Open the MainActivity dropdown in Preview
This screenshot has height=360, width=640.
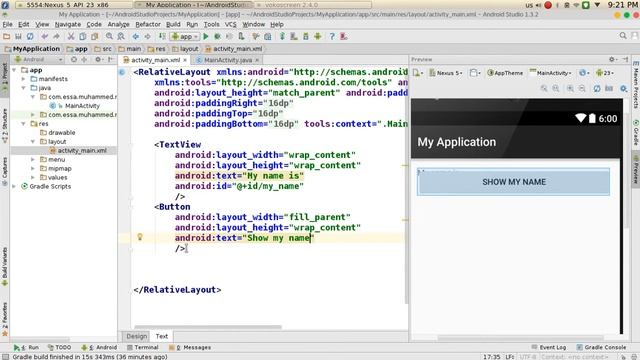click(550, 73)
